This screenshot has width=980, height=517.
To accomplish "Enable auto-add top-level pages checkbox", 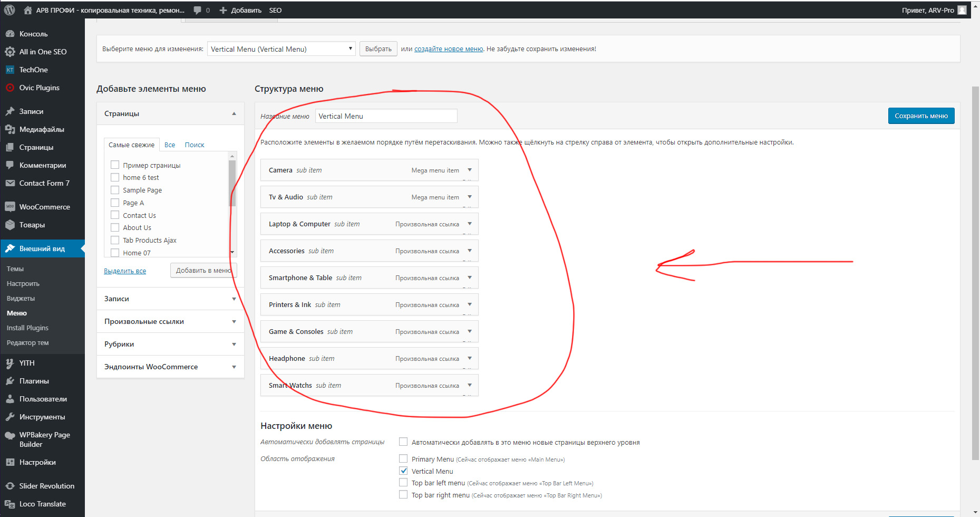I will click(x=403, y=442).
